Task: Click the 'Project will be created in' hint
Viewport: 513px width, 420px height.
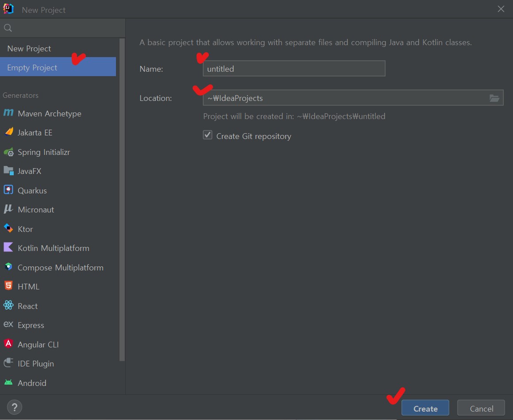Action: 294,116
